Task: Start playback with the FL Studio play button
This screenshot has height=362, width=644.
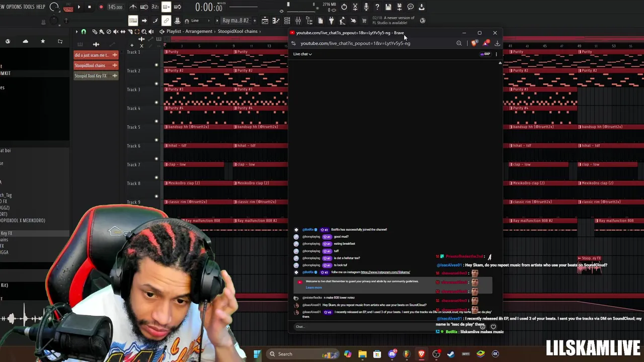Action: click(79, 7)
